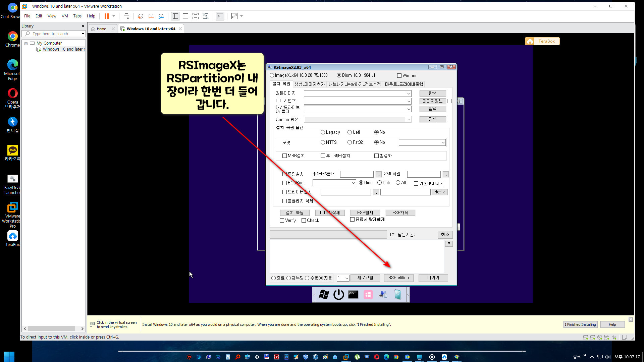Toggle the library sidebar view icon
This screenshot has height=362, width=644.
point(175,16)
